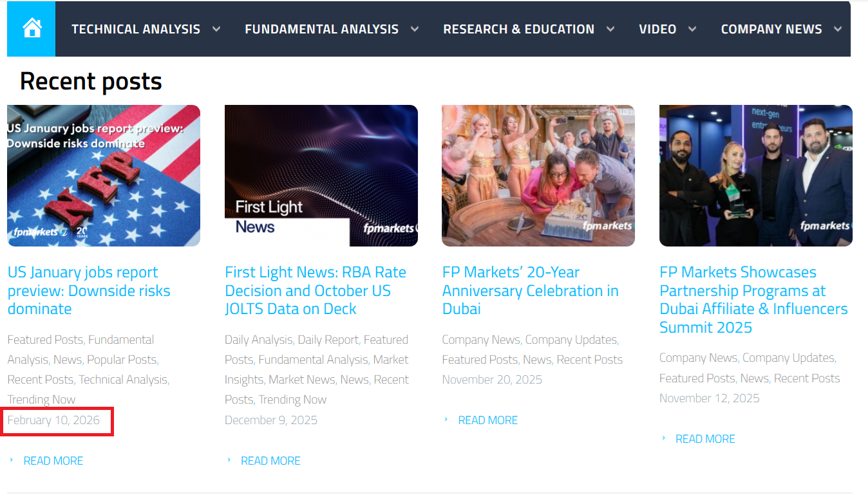Click 'Trending Now' tag on jobs report post
Image resolution: width=868 pixels, height=502 pixels.
(x=41, y=400)
